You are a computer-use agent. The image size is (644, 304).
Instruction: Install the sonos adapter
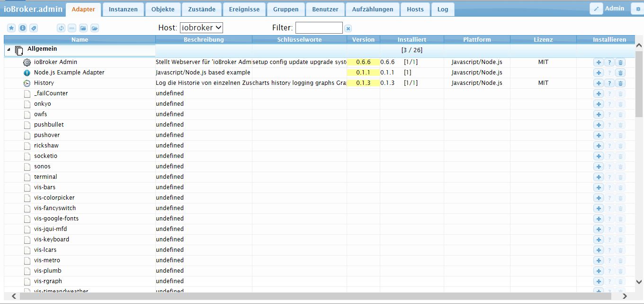point(599,166)
